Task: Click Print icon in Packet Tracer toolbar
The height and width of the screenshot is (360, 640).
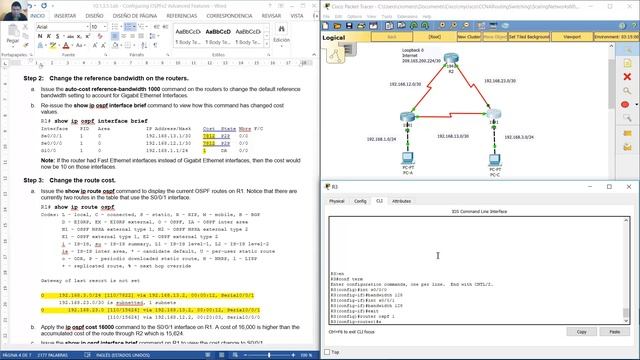Action: pos(361,26)
